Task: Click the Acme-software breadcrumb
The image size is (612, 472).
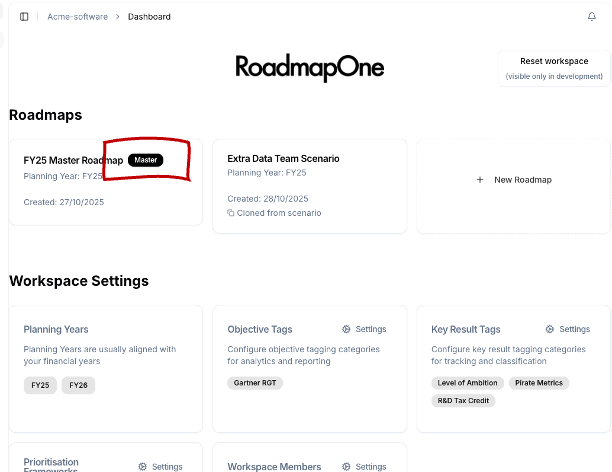Action: [77, 17]
